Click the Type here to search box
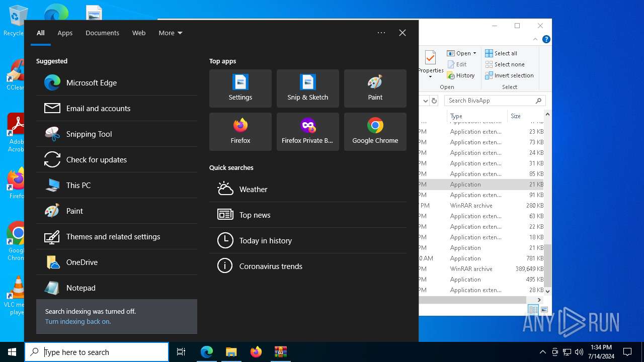 pos(103,352)
